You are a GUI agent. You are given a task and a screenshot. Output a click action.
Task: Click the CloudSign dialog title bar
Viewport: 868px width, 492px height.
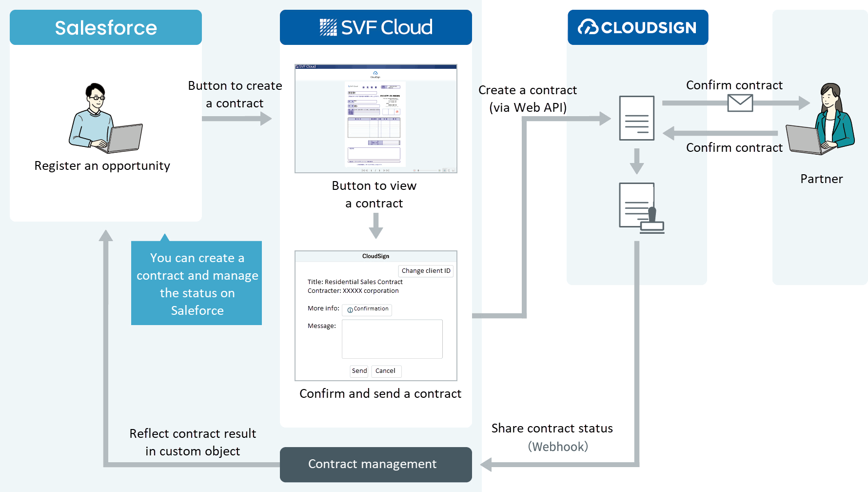(x=376, y=256)
